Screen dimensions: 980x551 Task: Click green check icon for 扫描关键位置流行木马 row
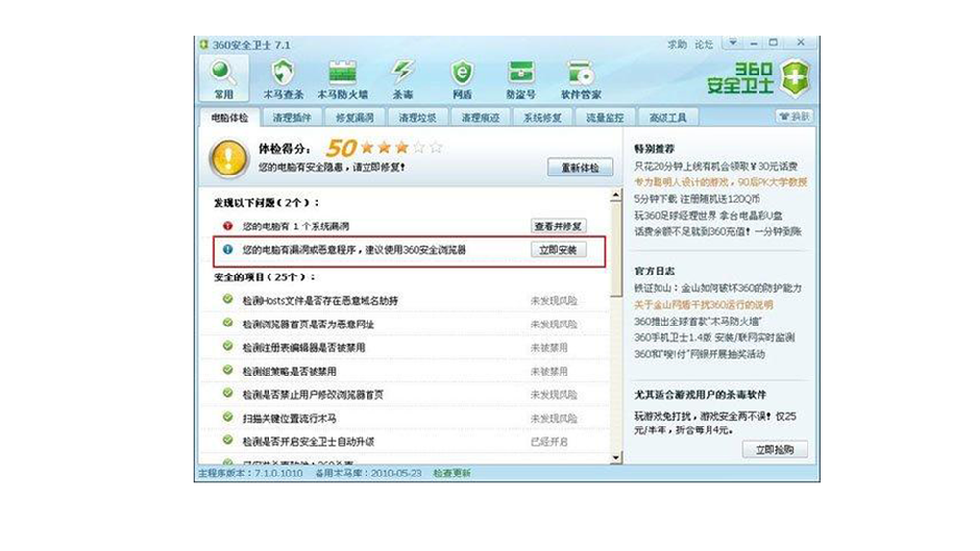228,417
